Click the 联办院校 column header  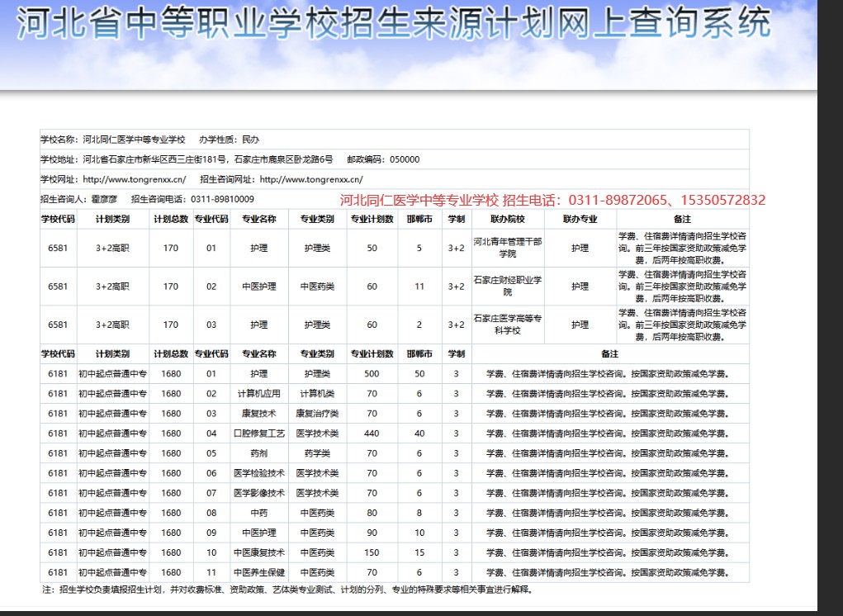pyautogui.click(x=508, y=220)
